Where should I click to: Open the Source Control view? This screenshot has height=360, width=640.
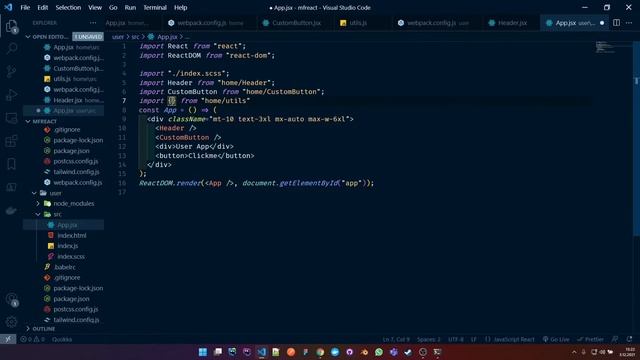point(11,71)
